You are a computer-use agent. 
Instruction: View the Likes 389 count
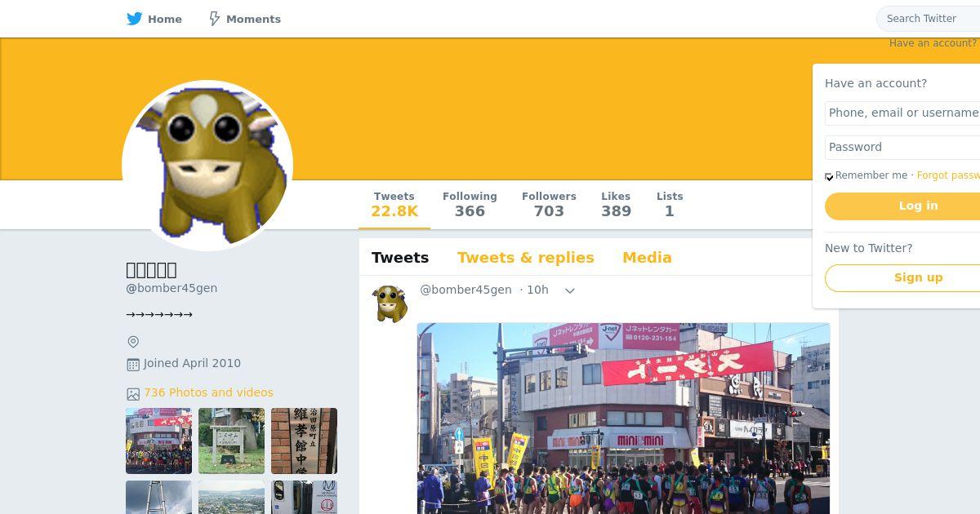tap(616, 205)
